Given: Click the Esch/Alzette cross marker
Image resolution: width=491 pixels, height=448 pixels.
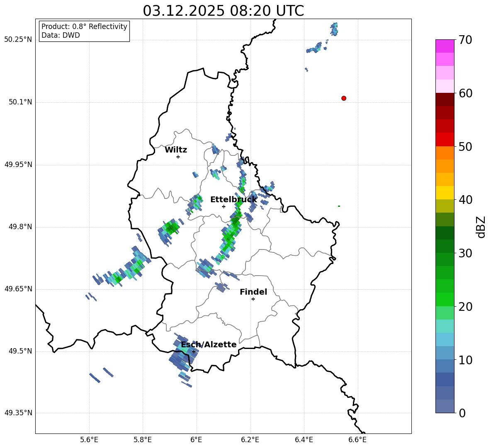Looking at the screenshot, I should pyautogui.click(x=194, y=351).
